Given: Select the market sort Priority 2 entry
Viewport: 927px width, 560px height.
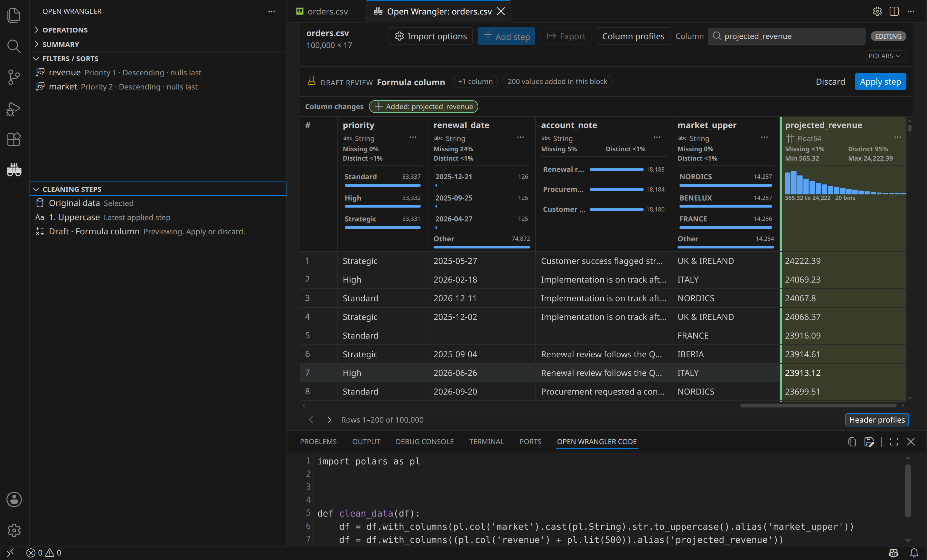Looking at the screenshot, I should click(x=158, y=87).
